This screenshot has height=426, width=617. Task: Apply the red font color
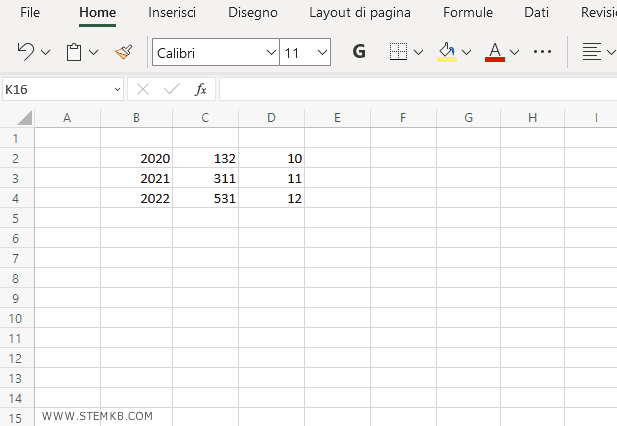494,51
